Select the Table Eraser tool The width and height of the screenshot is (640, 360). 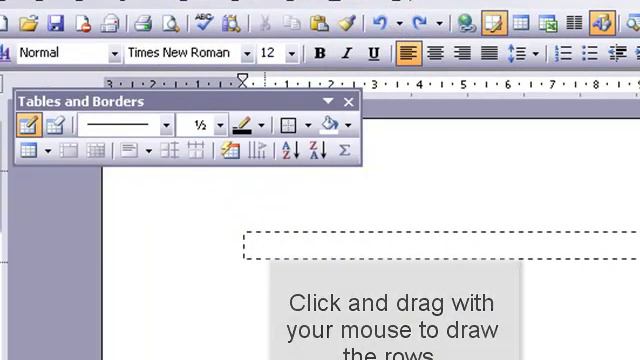(x=55, y=125)
